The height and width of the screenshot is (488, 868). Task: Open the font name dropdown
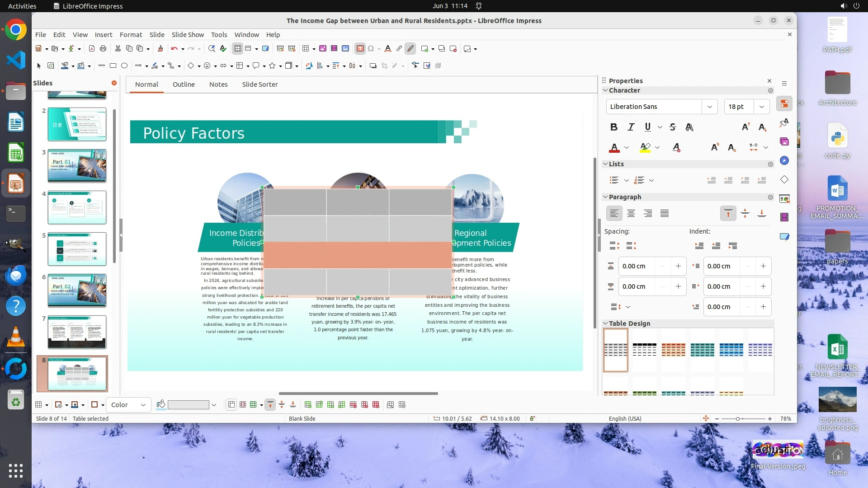(709, 107)
